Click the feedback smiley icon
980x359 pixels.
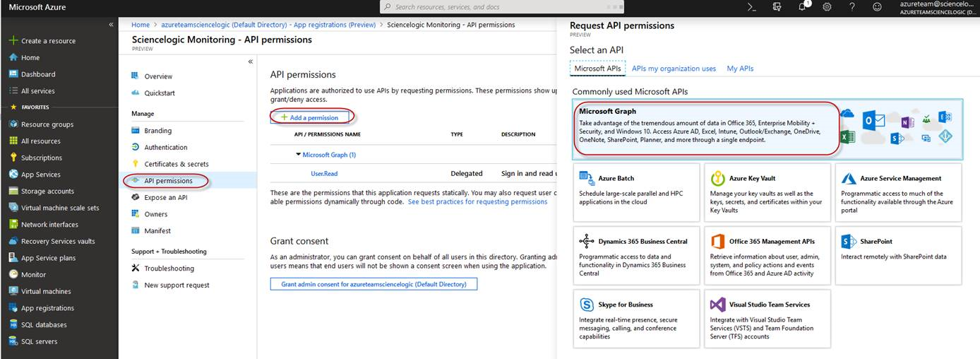tap(877, 7)
